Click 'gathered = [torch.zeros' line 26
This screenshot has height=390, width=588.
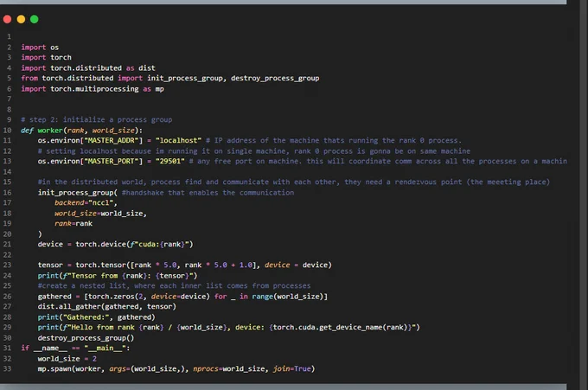(182, 297)
